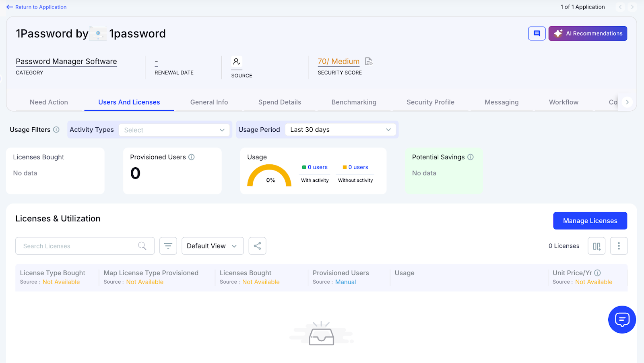
Task: Click the Potential Savings info icon
Action: pos(471,157)
